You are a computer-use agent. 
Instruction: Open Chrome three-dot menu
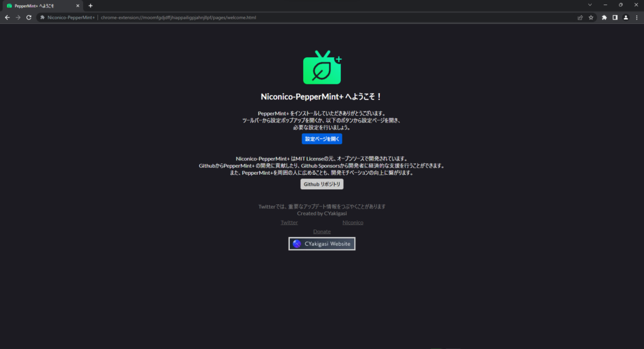636,18
